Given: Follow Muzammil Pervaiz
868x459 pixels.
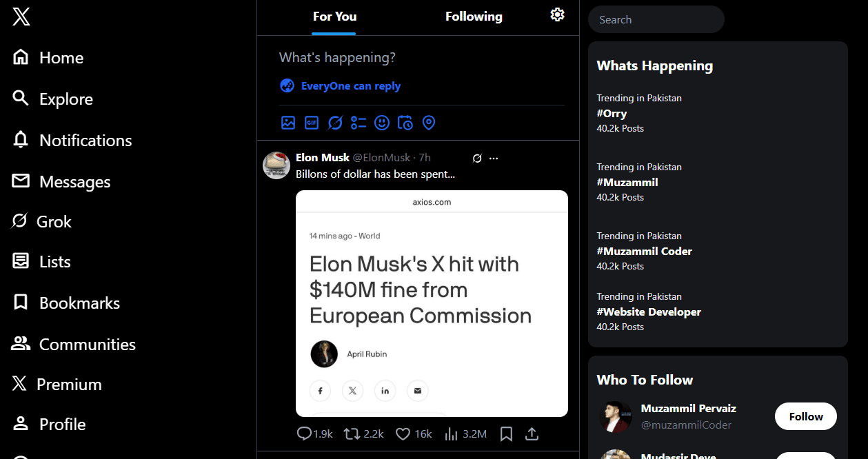Looking at the screenshot, I should point(806,416).
